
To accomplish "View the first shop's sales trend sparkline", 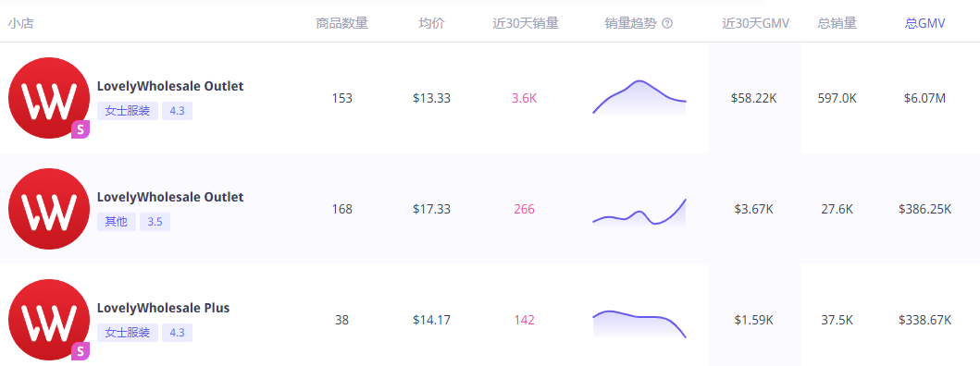I will point(639,97).
